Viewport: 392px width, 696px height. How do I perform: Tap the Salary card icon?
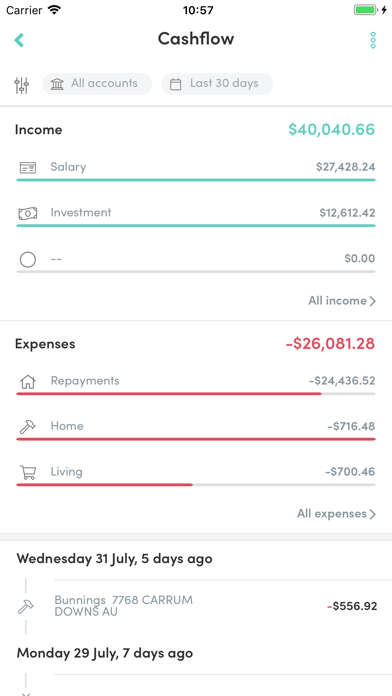click(28, 168)
